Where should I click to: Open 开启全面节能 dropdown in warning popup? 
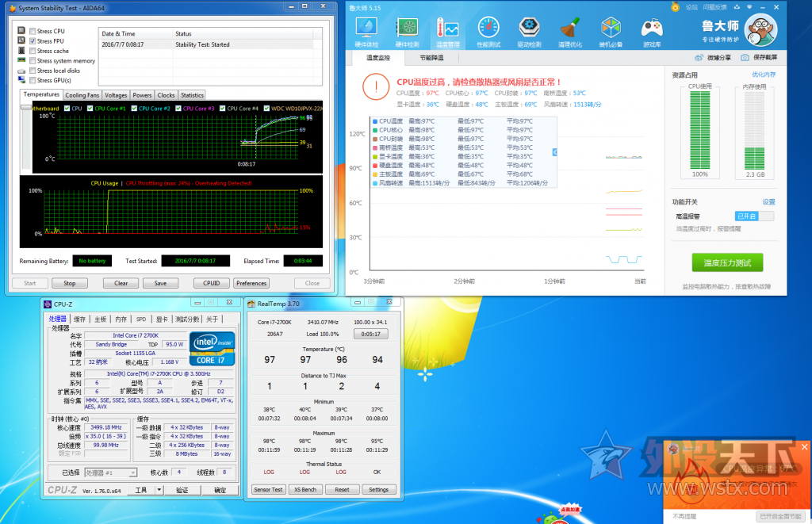780,516
